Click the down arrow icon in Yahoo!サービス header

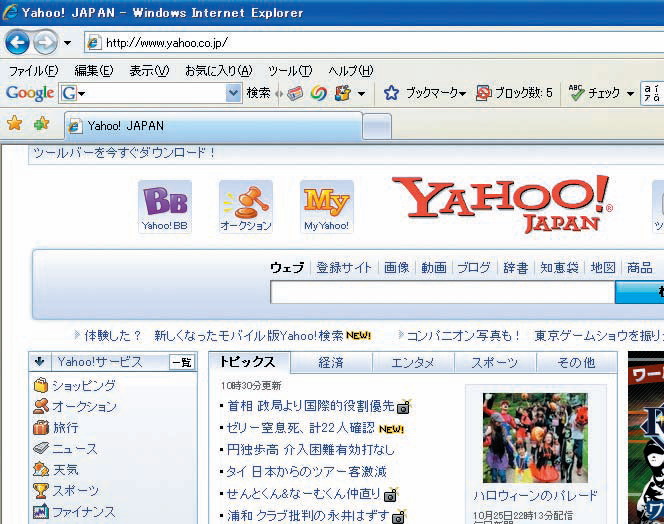(40, 362)
